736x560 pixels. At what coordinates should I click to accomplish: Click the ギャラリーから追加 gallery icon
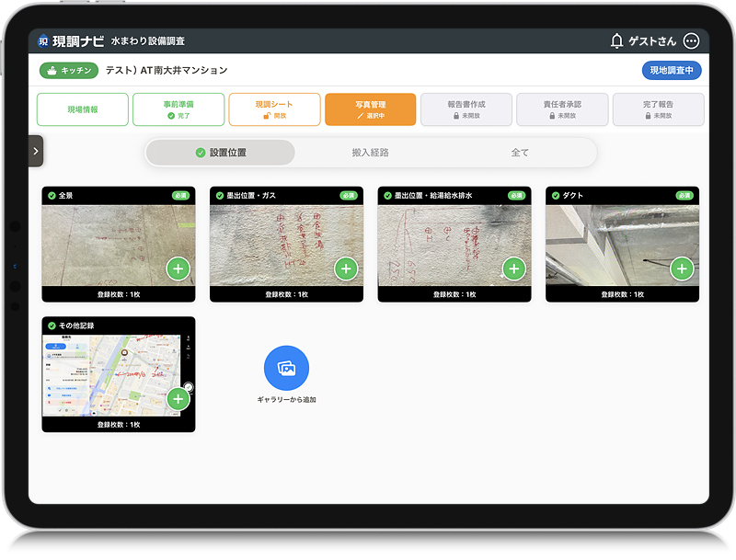coord(286,368)
